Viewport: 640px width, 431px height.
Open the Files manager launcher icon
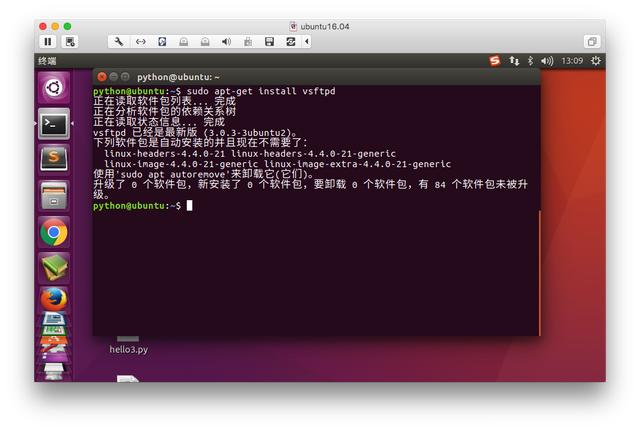pos(54,196)
